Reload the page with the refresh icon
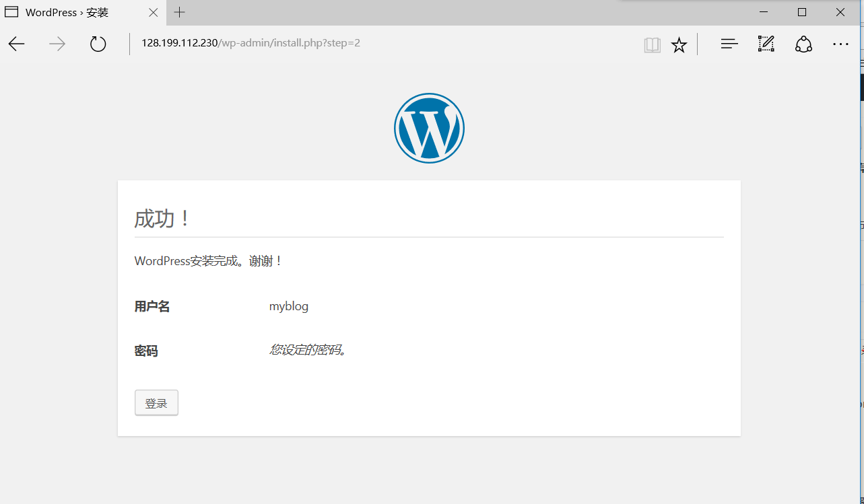Screen dimensions: 864x504 pos(98,44)
